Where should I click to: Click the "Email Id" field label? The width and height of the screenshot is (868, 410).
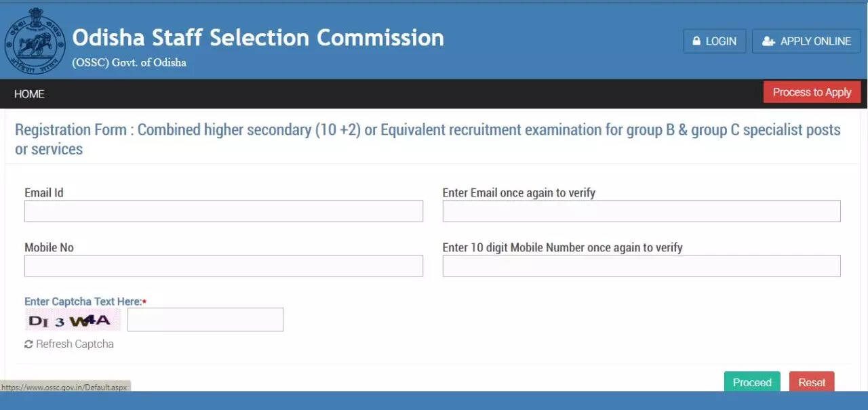coord(44,193)
